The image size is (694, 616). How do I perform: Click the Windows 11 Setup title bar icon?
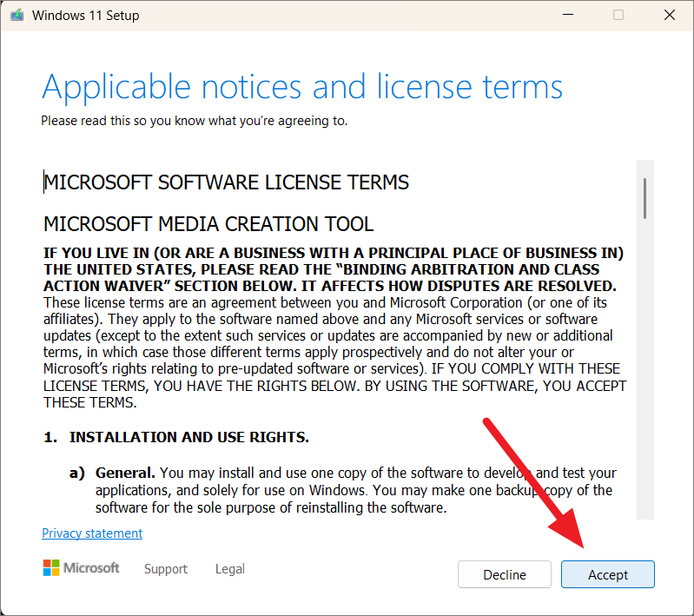17,15
